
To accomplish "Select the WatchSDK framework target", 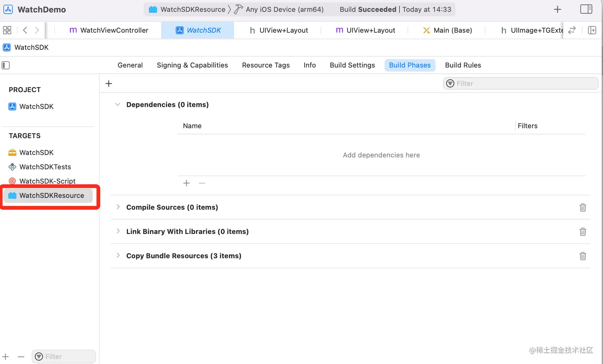I will (x=31, y=153).
